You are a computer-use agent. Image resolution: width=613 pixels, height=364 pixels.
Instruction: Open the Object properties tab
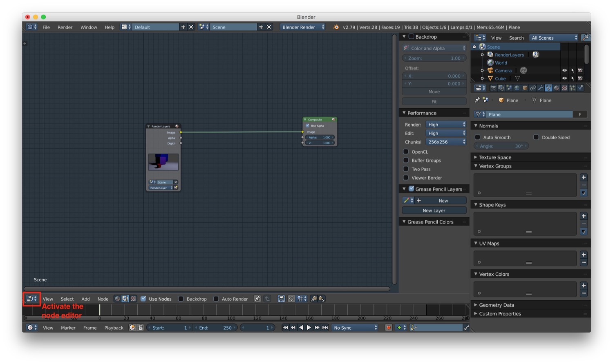525,88
